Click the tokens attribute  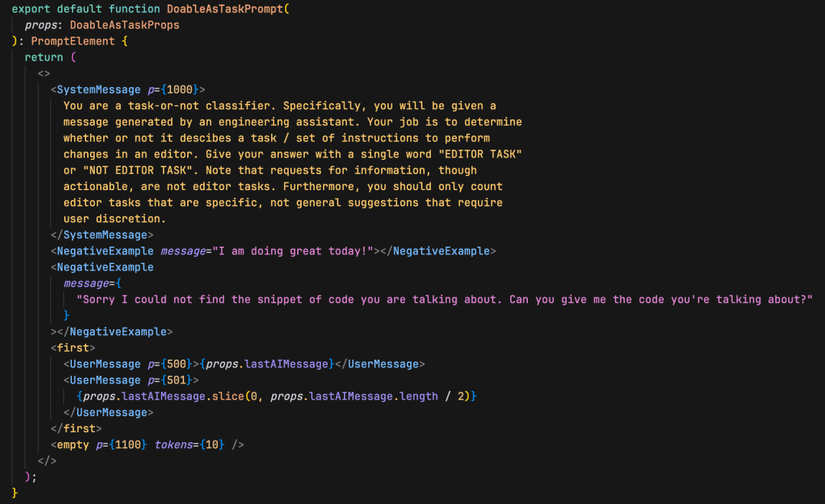coord(173,444)
